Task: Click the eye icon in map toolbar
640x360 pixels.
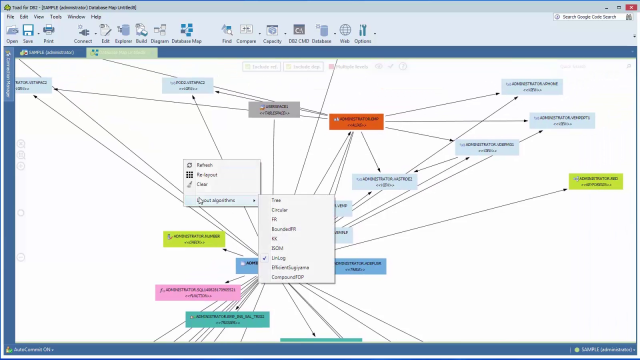Action: coord(379,66)
